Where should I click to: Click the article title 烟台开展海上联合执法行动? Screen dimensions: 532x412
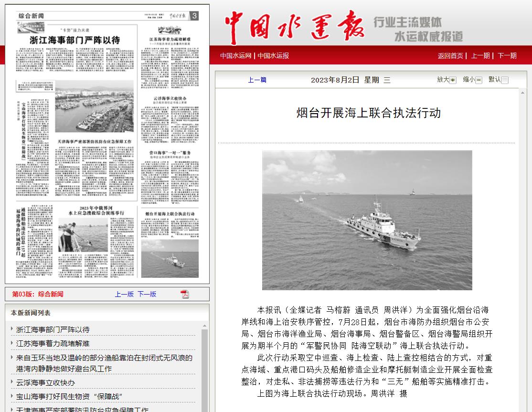[x=369, y=113]
